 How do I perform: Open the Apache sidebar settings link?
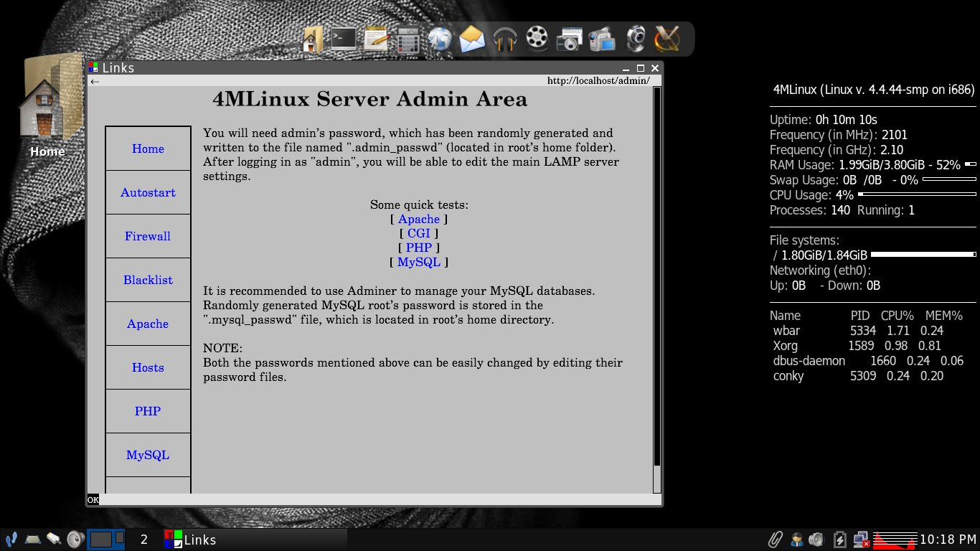[x=148, y=324]
